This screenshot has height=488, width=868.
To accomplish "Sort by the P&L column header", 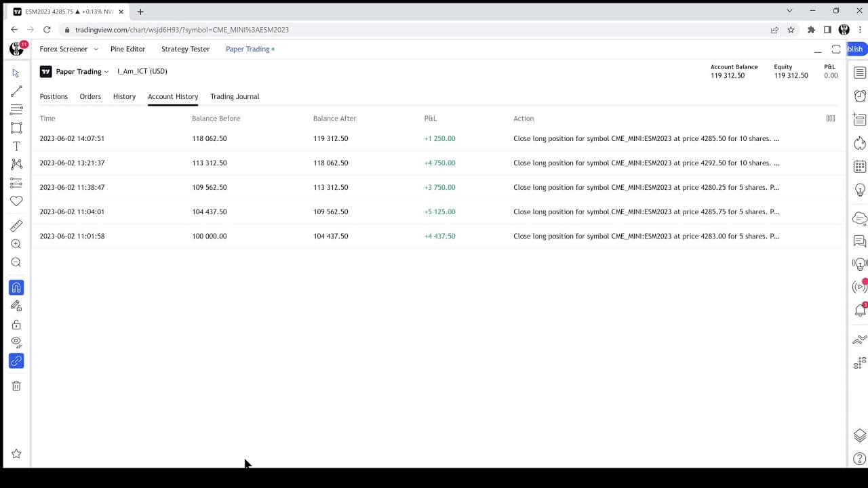I will click(431, 118).
